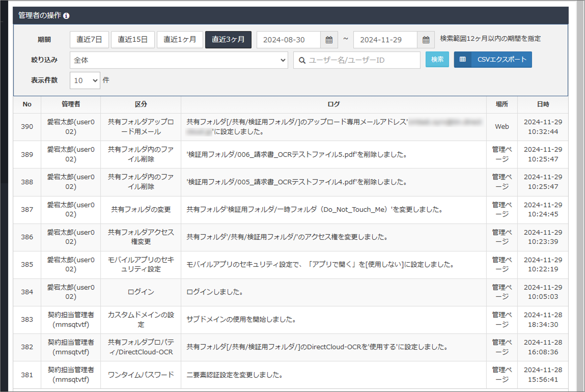Select the 直近7日 period button
585x392 pixels.
[89, 40]
